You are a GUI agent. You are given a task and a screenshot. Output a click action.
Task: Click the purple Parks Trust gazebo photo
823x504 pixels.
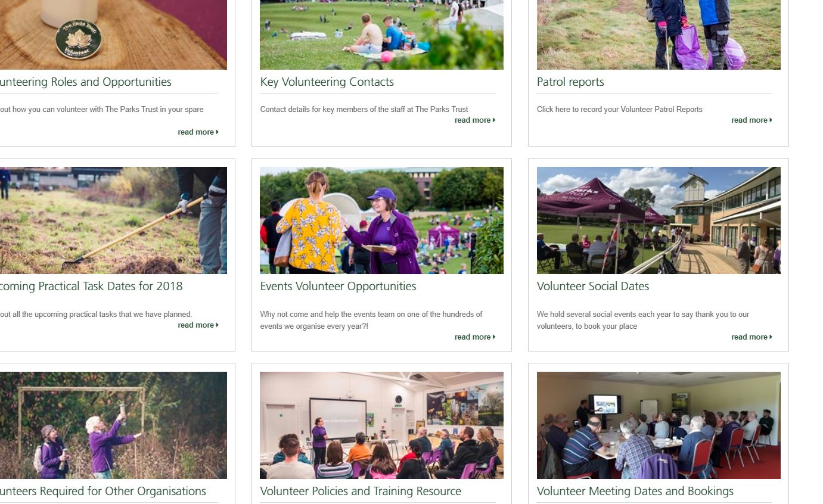(659, 220)
